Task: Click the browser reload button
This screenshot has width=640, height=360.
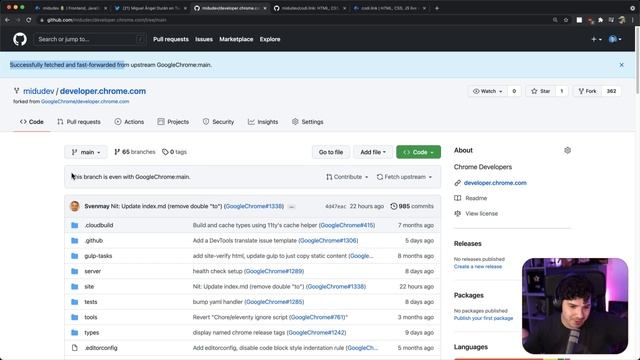Action: tap(29, 20)
